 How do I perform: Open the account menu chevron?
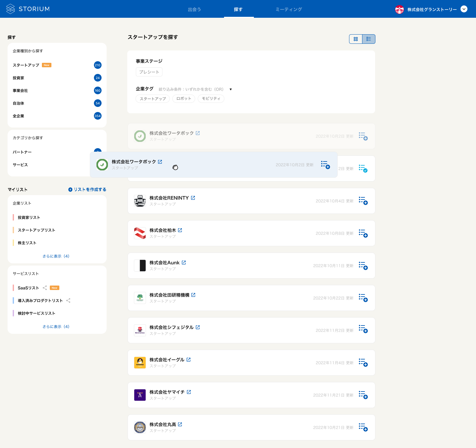coord(464,9)
